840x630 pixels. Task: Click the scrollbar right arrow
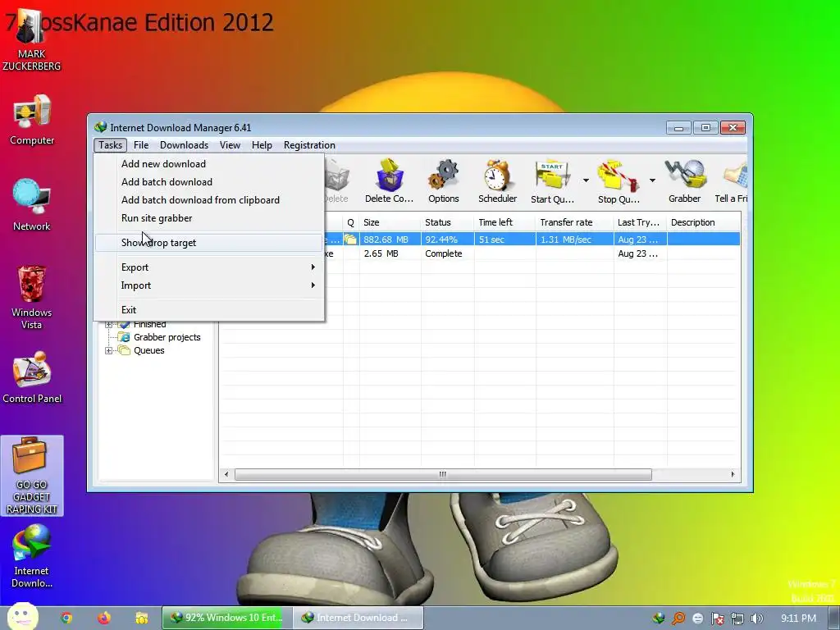tap(733, 475)
